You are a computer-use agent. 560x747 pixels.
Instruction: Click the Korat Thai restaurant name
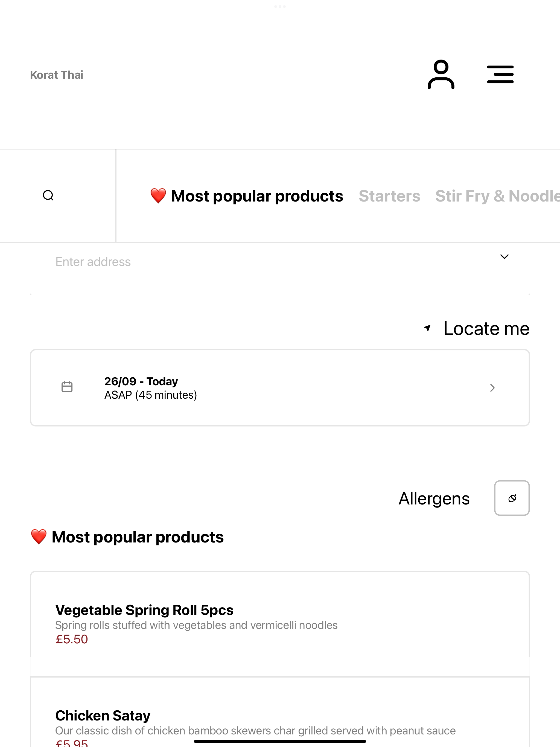[x=56, y=75]
